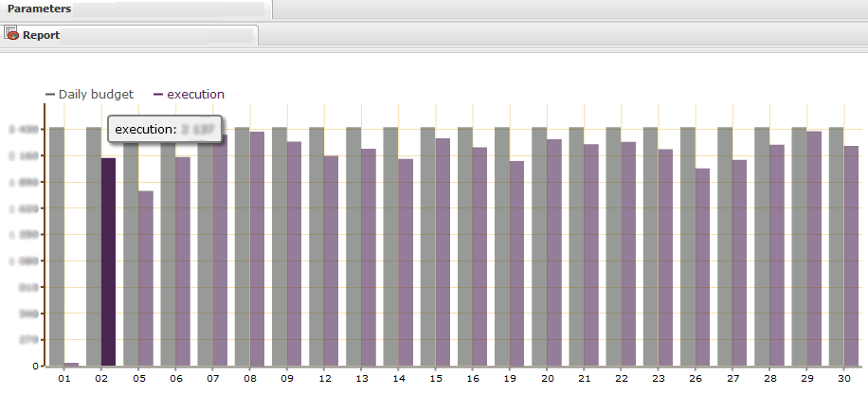The height and width of the screenshot is (395, 868).
Task: Click the Daily budget bar for day 12
Action: tap(316, 246)
